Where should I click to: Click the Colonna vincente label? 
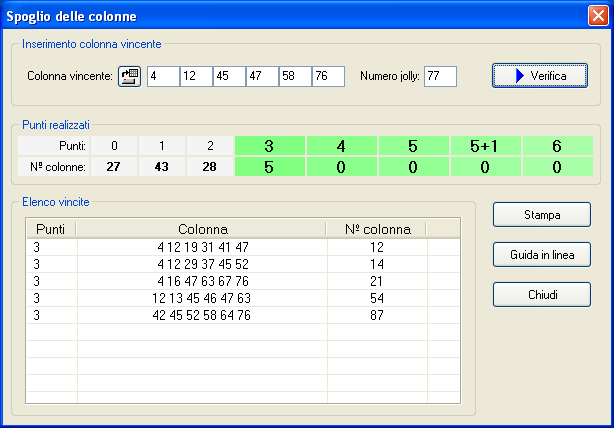tap(70, 76)
